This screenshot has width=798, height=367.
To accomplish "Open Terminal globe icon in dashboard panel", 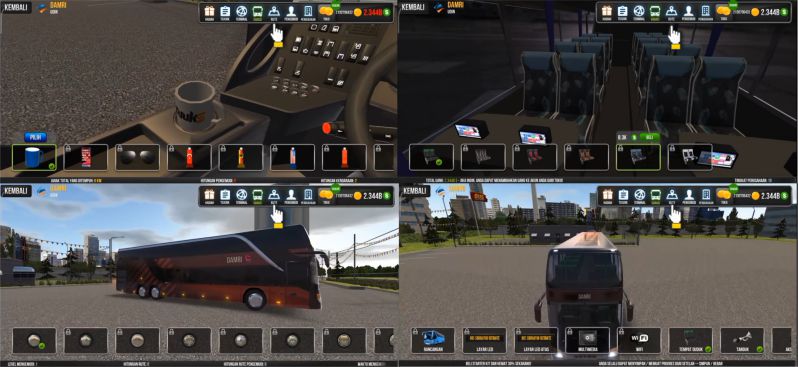I will (x=241, y=12).
